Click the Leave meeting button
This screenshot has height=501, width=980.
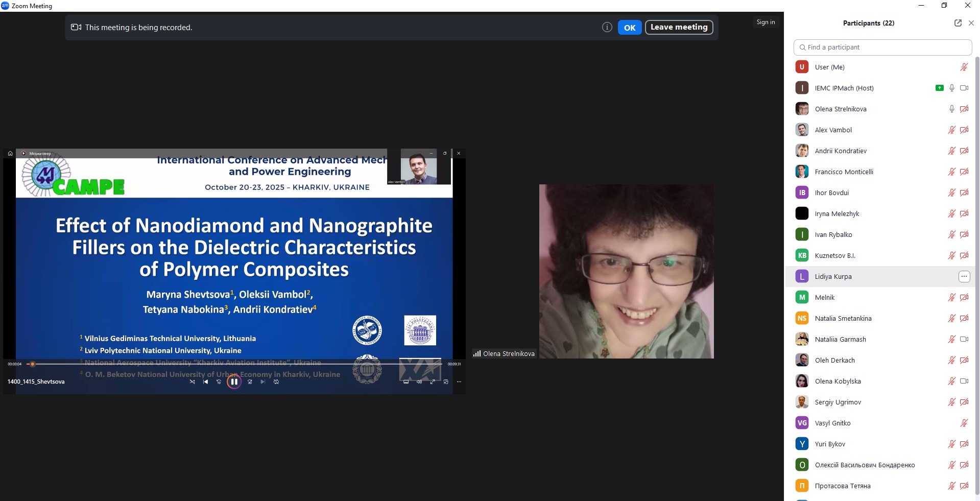(x=679, y=28)
